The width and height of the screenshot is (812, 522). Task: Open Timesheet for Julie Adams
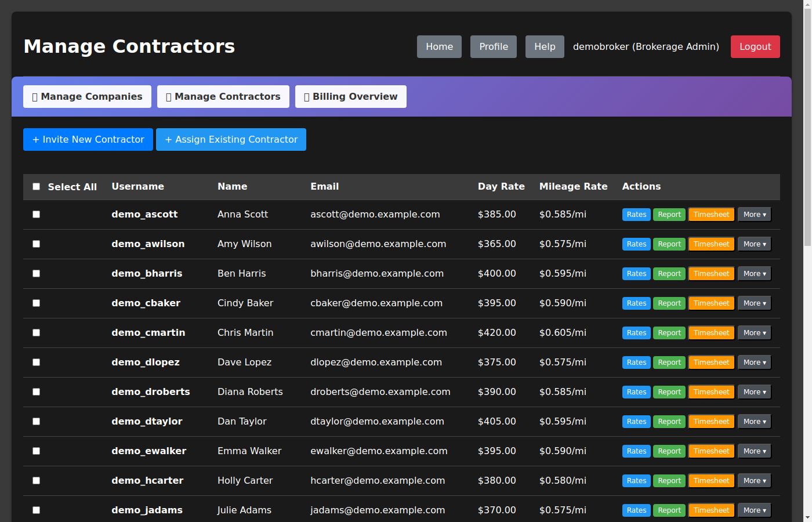tap(711, 510)
